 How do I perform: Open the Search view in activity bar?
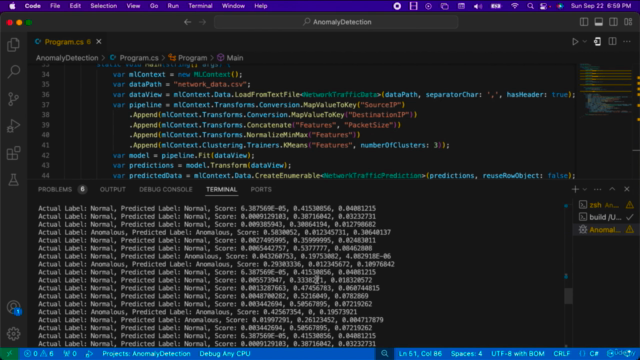coord(13,72)
